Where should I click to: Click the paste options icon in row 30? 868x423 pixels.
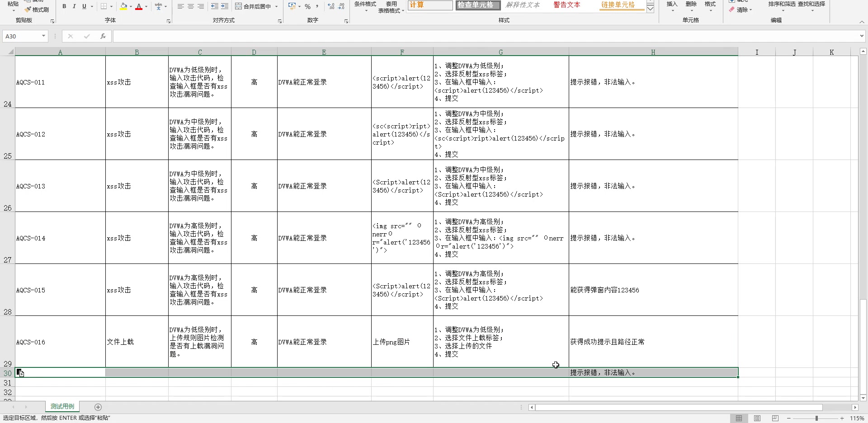click(x=20, y=373)
